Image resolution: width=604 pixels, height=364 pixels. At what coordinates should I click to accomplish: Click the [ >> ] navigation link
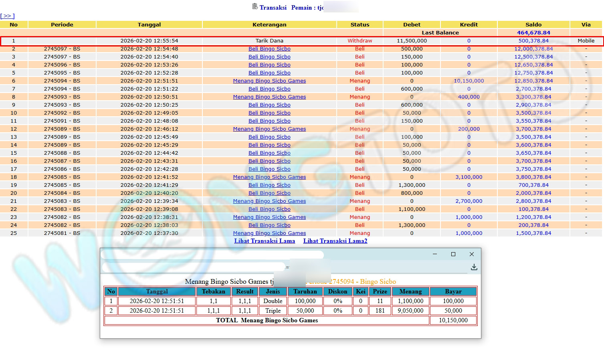tap(7, 16)
